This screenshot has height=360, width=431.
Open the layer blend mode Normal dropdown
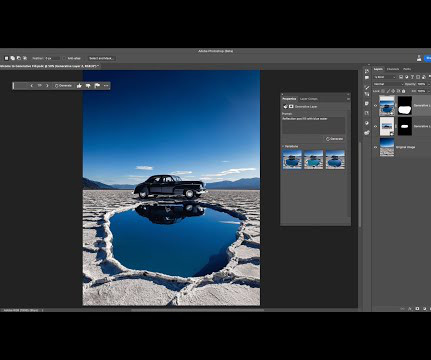click(388, 84)
